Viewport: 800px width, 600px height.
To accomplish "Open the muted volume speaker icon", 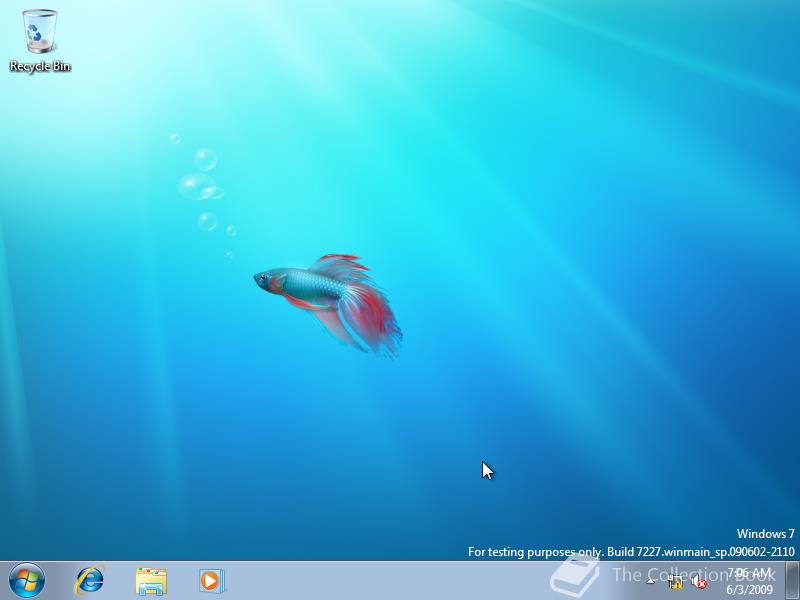I will 698,581.
